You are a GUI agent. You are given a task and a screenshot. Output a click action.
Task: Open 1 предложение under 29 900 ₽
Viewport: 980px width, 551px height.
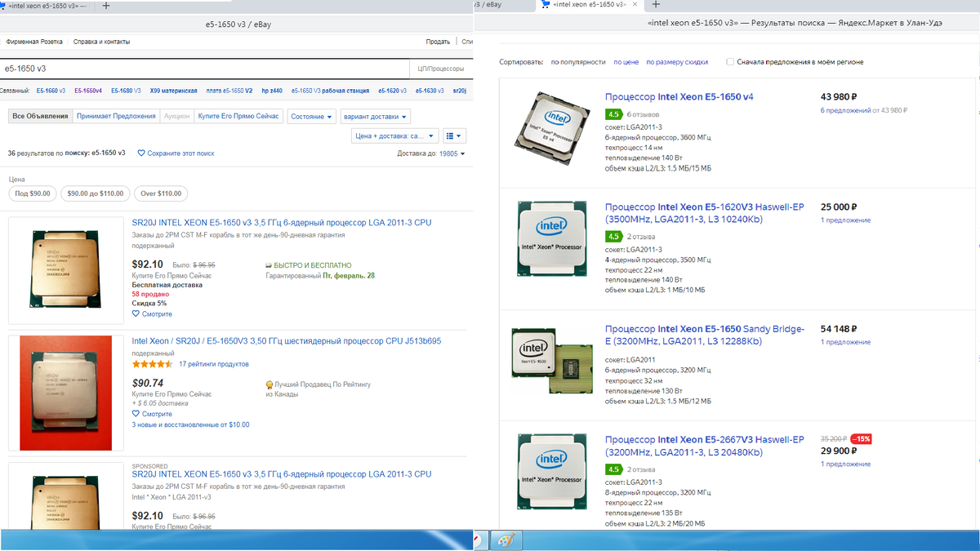pyautogui.click(x=845, y=464)
